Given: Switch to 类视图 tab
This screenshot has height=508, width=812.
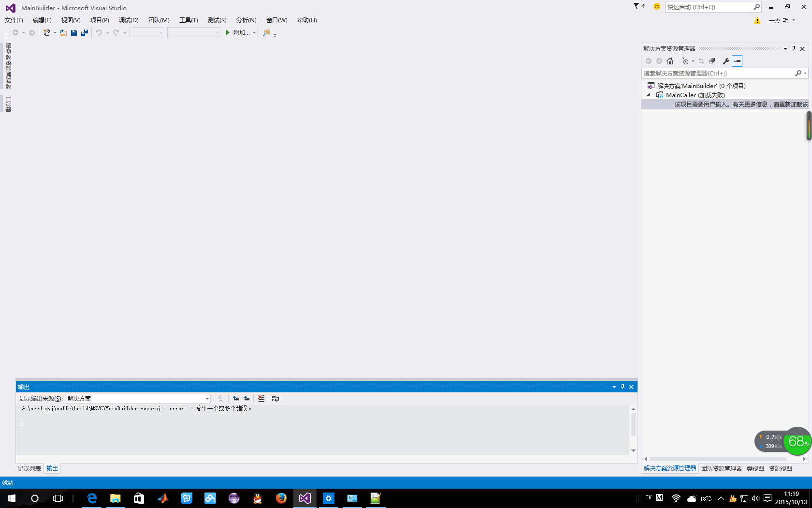Looking at the screenshot, I should coord(755,468).
